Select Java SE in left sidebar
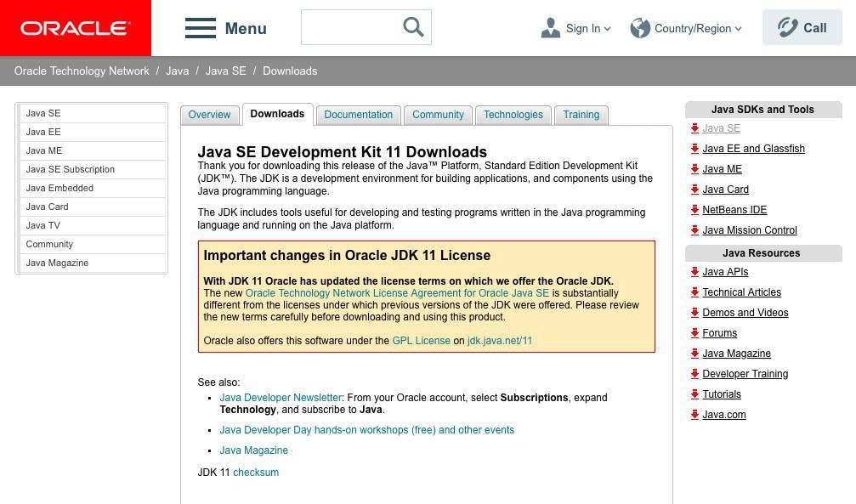Viewport: 856px width, 504px height. pyautogui.click(x=93, y=113)
